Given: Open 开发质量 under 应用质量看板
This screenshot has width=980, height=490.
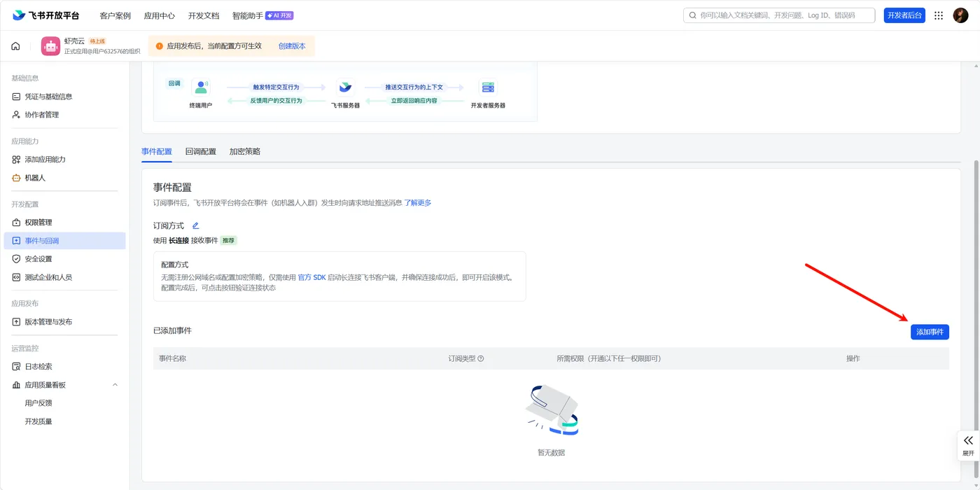Looking at the screenshot, I should pos(38,421).
